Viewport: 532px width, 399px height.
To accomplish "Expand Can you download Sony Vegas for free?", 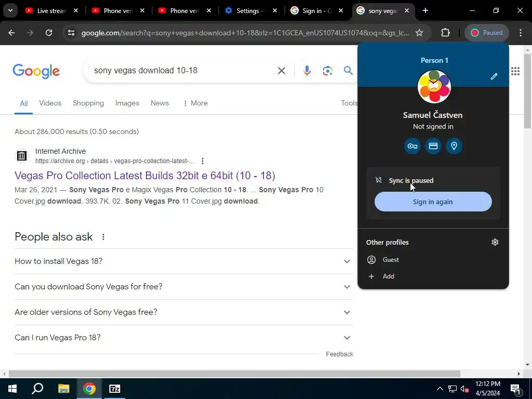I will pyautogui.click(x=183, y=287).
